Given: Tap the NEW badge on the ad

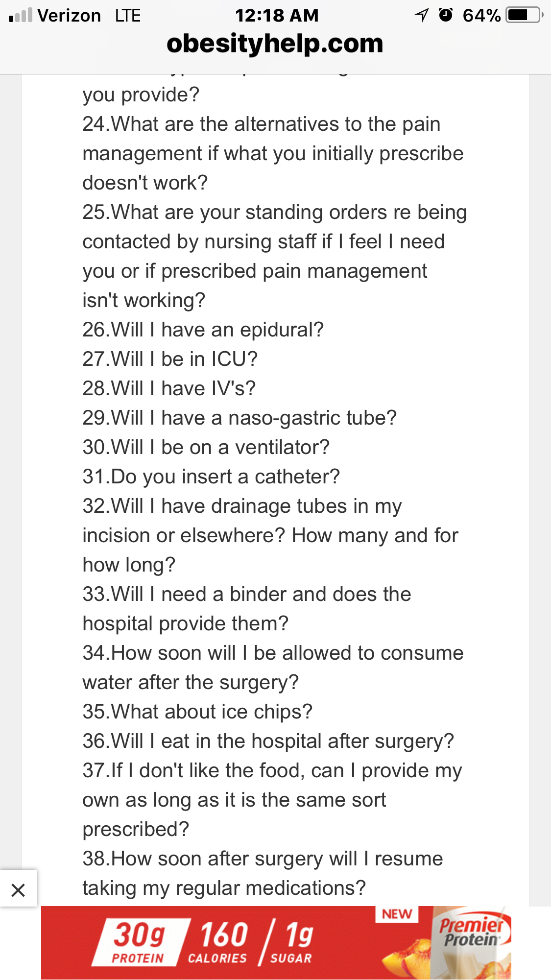Looking at the screenshot, I should tap(397, 914).
